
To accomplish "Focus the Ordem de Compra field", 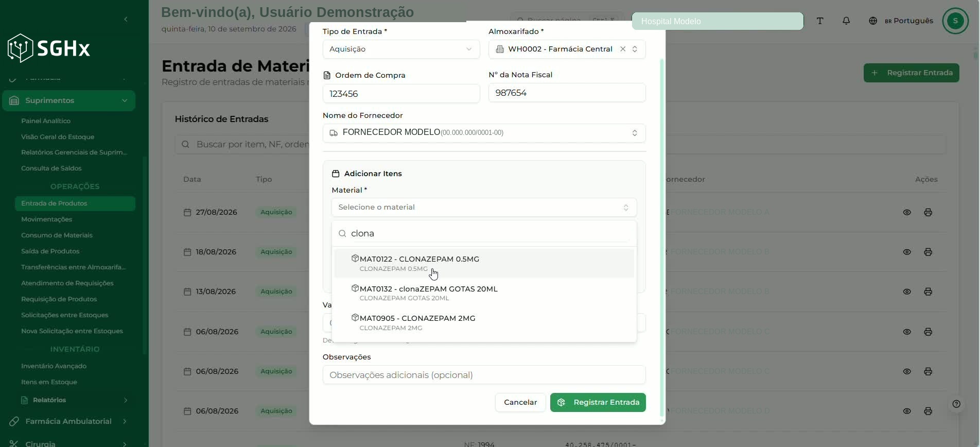I will [x=401, y=94].
